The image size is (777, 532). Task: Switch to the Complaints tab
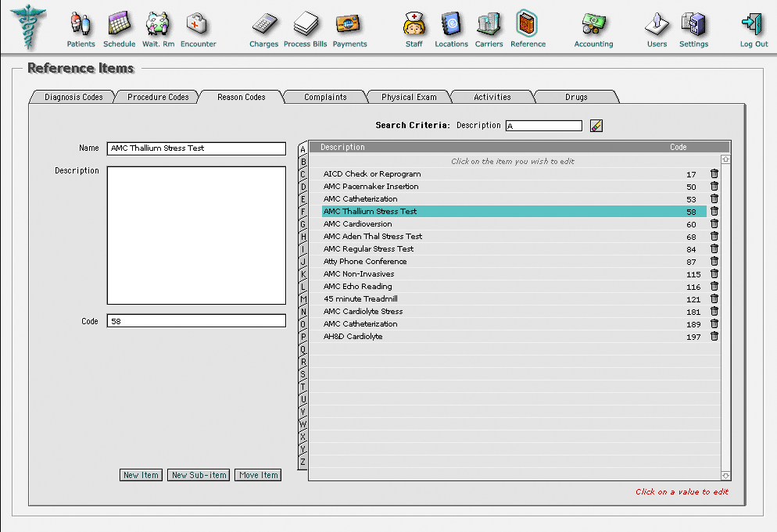point(325,97)
